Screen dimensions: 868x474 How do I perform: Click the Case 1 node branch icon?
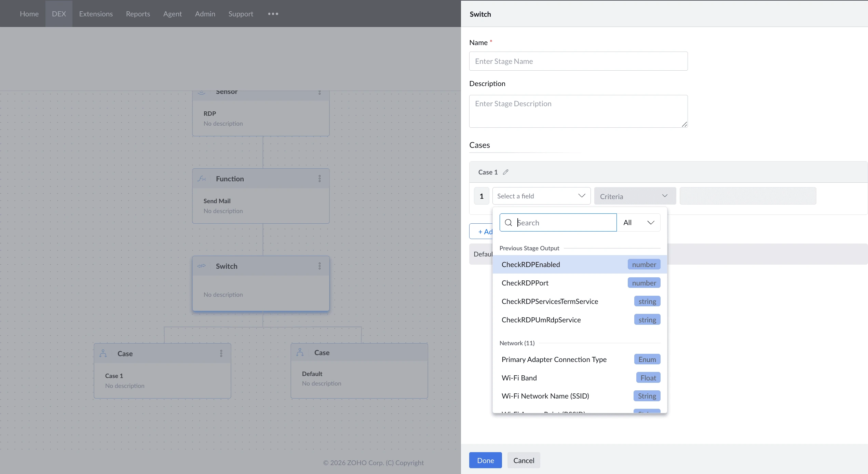point(103,353)
